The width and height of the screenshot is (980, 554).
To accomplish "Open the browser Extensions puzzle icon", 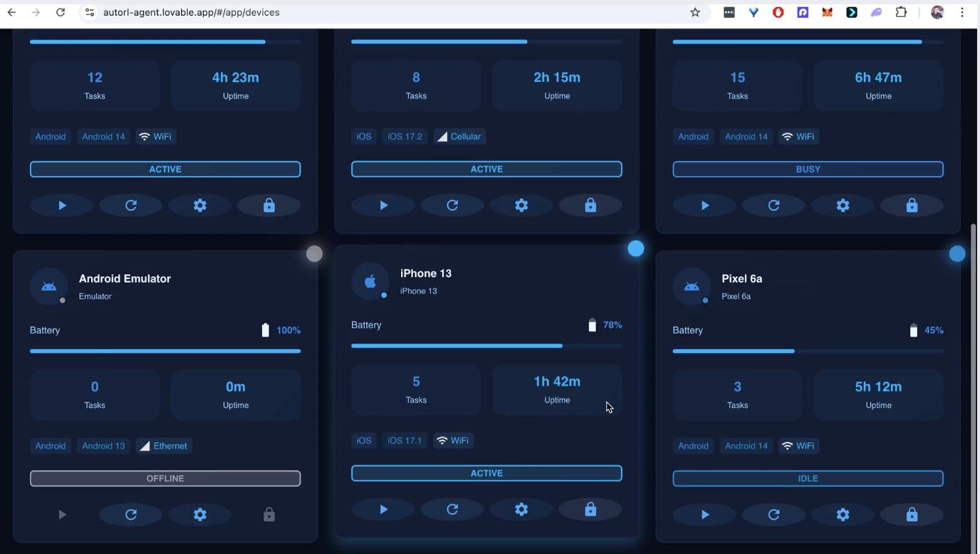I will coord(901,12).
